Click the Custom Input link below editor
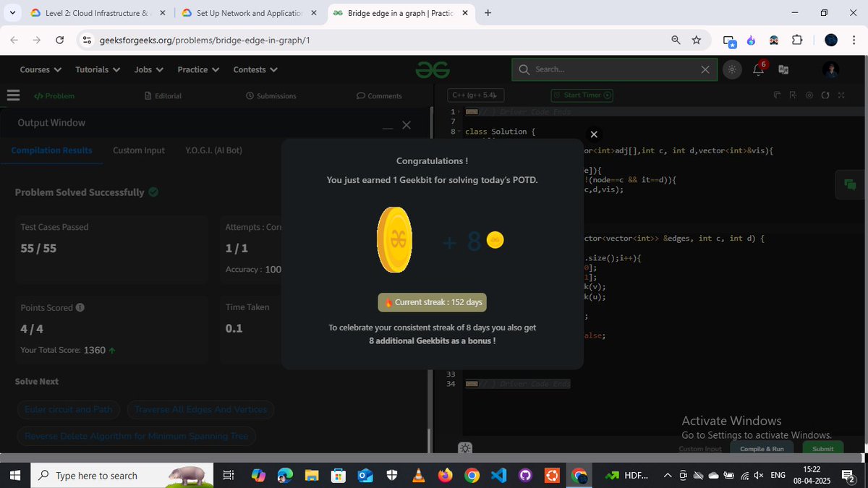This screenshot has height=488, width=868. 700,449
